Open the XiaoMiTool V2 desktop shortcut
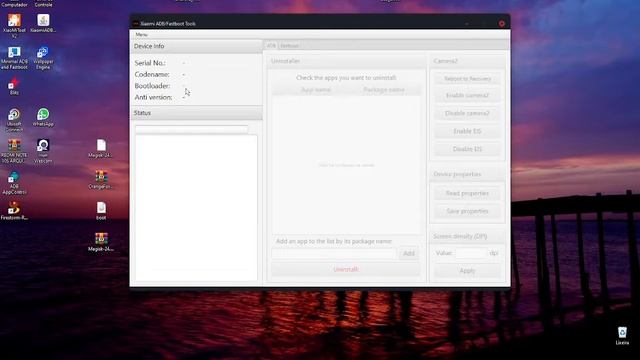This screenshot has height=360, width=640. pos(14,25)
